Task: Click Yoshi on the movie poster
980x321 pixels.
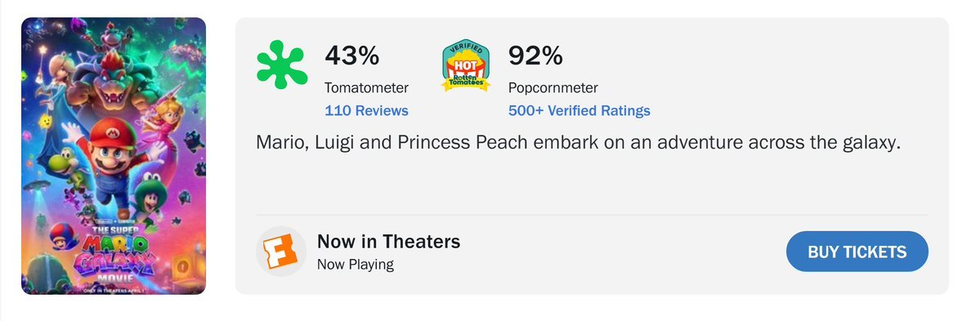Action: click(x=63, y=164)
